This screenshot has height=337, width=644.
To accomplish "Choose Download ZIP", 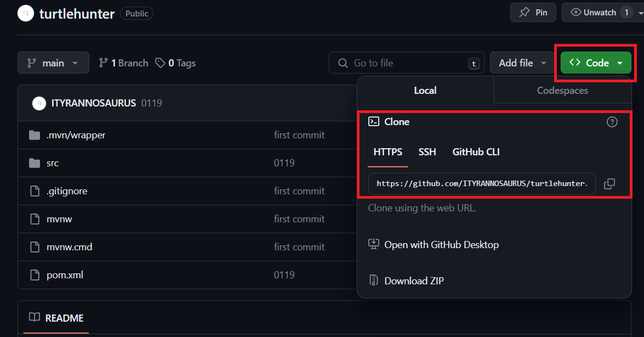I will click(x=414, y=280).
